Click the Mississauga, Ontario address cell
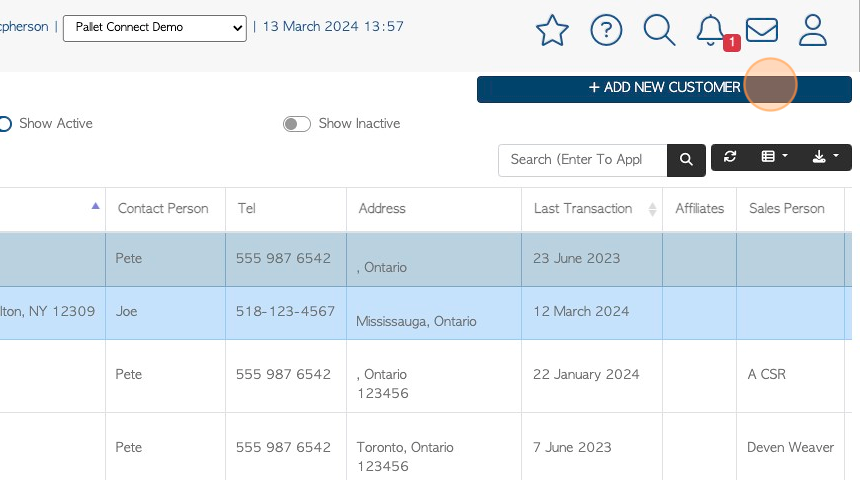 pyautogui.click(x=434, y=313)
